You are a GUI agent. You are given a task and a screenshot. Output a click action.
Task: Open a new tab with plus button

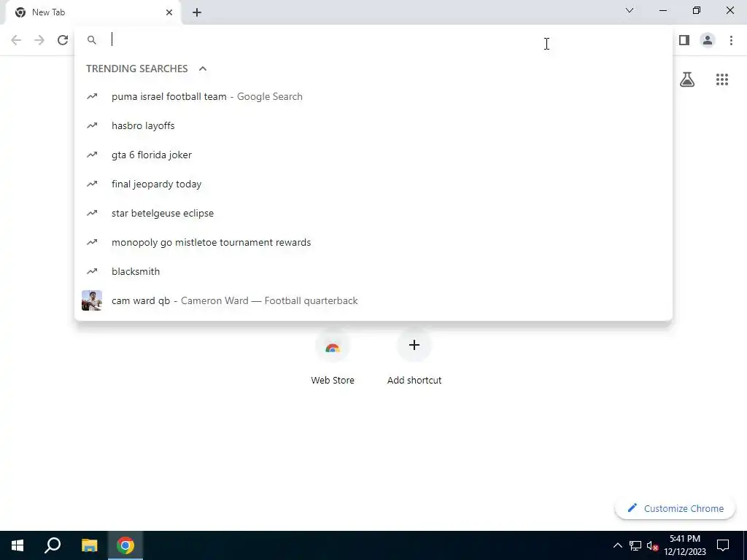pyautogui.click(x=197, y=12)
